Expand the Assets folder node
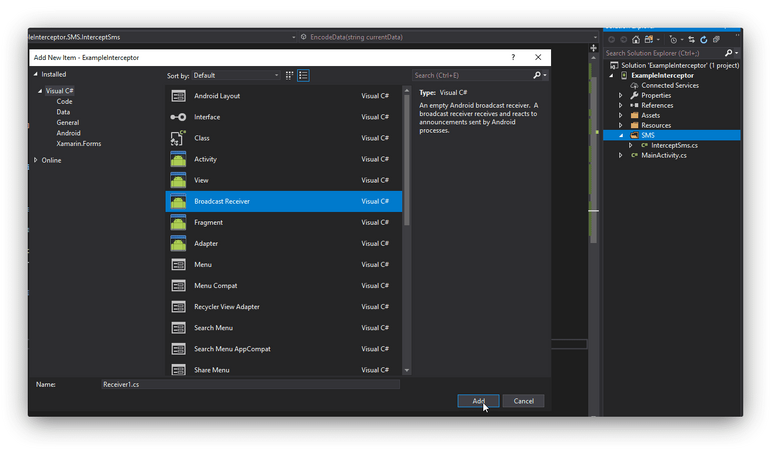 click(621, 115)
